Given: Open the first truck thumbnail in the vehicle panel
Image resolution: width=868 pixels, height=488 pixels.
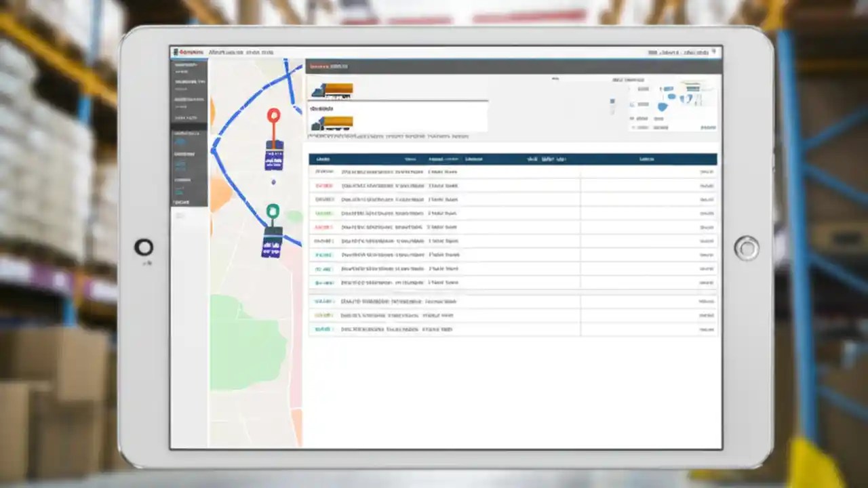Looking at the screenshot, I should pyautogui.click(x=332, y=89).
